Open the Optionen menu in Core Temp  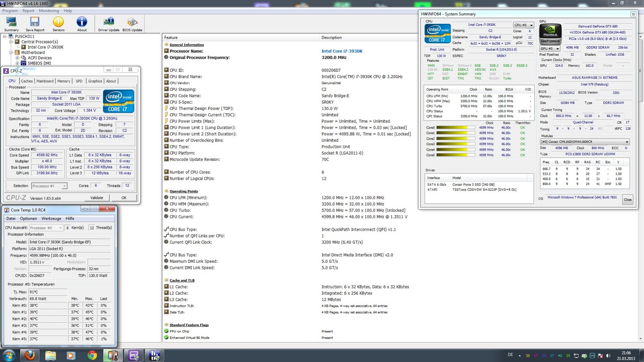29,218
